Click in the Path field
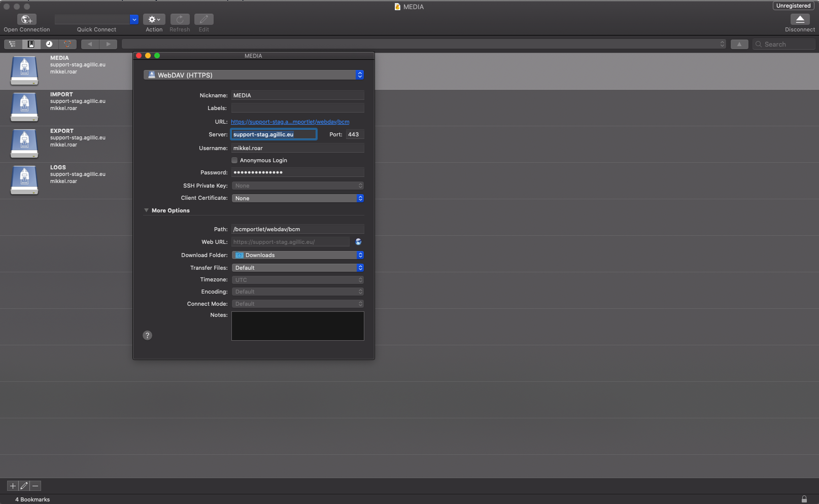The image size is (819, 504). click(298, 229)
